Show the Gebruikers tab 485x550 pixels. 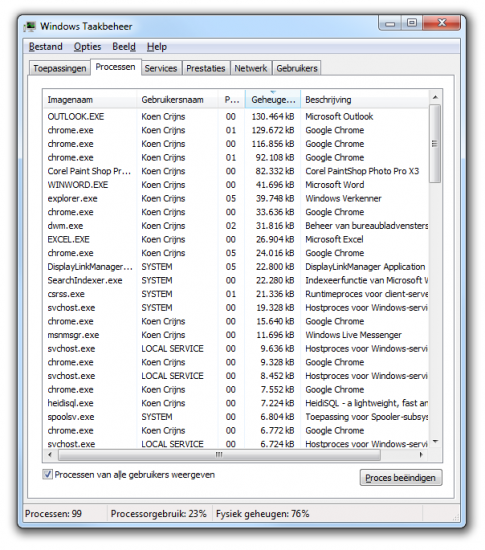(x=297, y=68)
